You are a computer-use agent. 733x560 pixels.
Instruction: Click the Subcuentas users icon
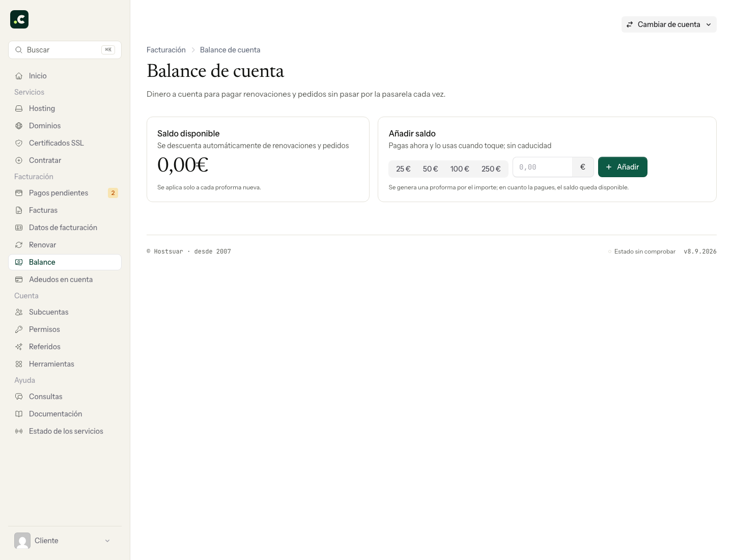pos(19,312)
